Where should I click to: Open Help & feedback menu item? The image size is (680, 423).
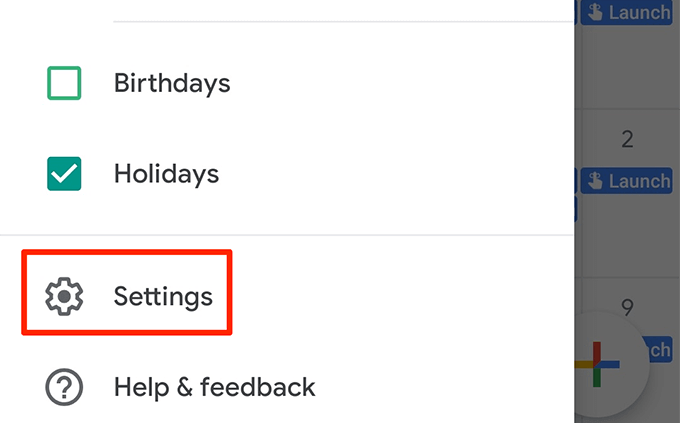214,386
